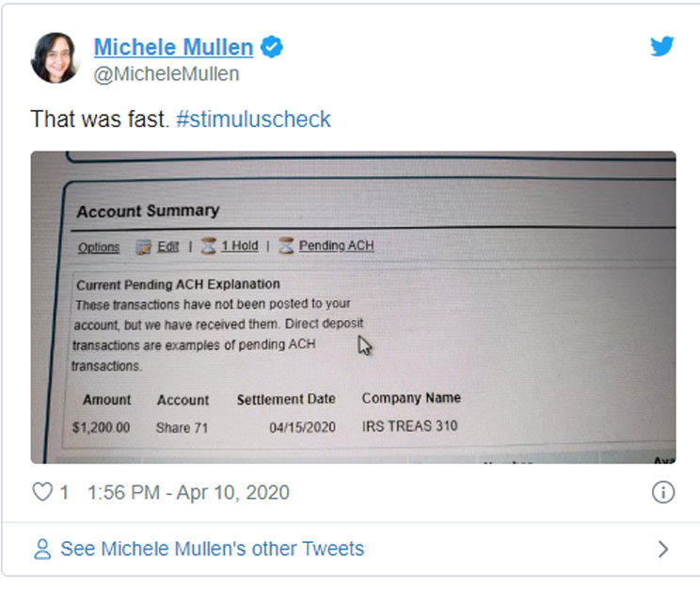Expand the right chevron arrow at bottom
The image size is (700, 606).
click(x=663, y=549)
